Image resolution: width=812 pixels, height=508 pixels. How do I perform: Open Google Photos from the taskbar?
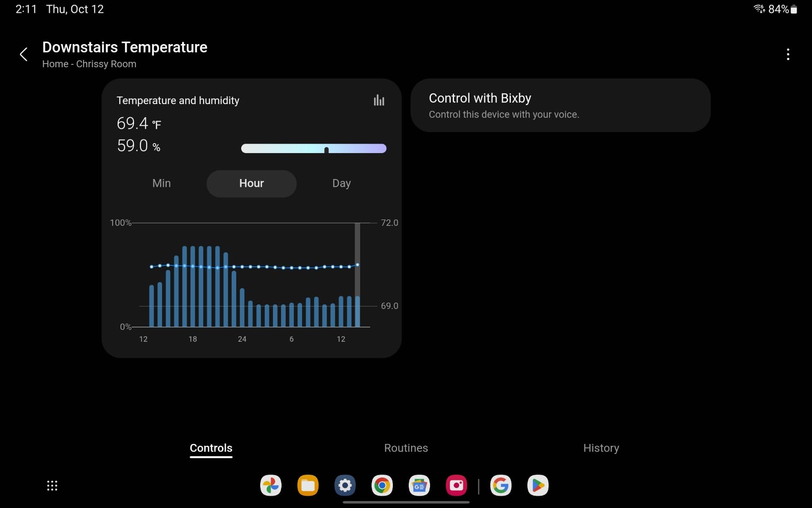coord(271,485)
